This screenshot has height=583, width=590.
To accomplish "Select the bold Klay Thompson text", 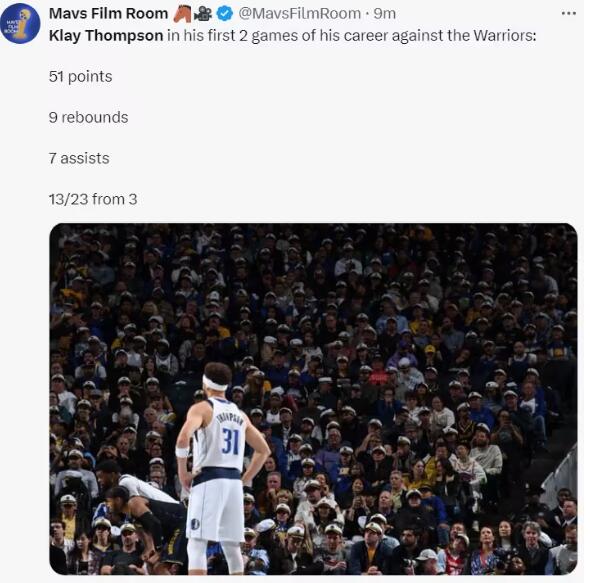I will 106,36.
